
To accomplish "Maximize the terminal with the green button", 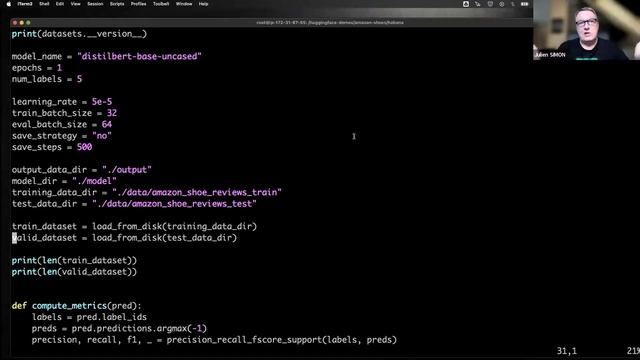I will click(28, 23).
